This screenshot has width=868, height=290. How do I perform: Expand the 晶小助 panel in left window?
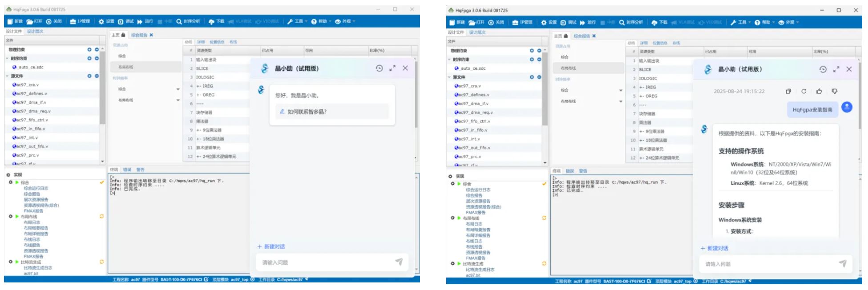click(392, 68)
